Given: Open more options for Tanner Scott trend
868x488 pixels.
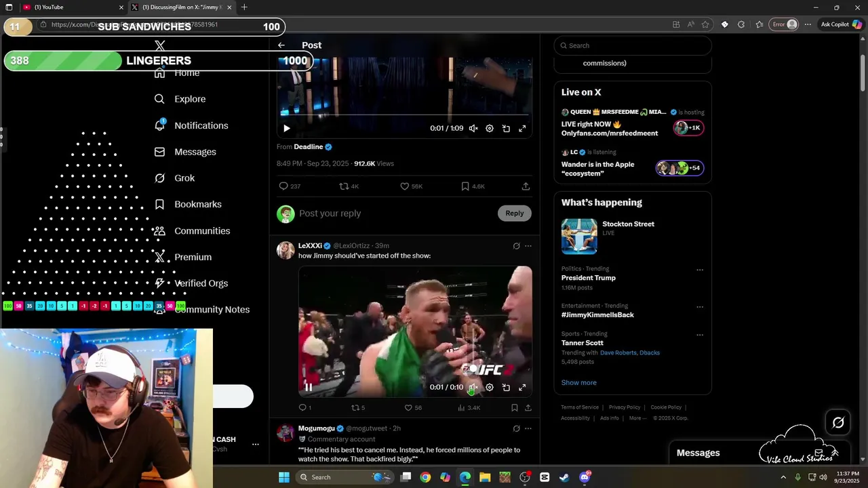Looking at the screenshot, I should [x=700, y=335].
